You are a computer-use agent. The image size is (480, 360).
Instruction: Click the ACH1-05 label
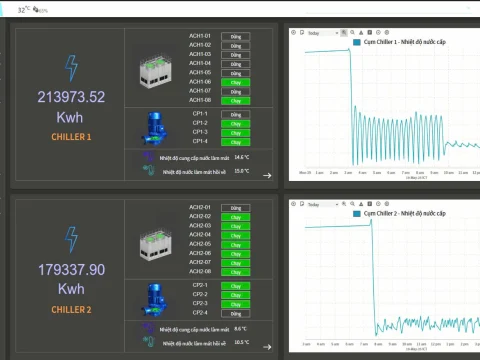200,72
